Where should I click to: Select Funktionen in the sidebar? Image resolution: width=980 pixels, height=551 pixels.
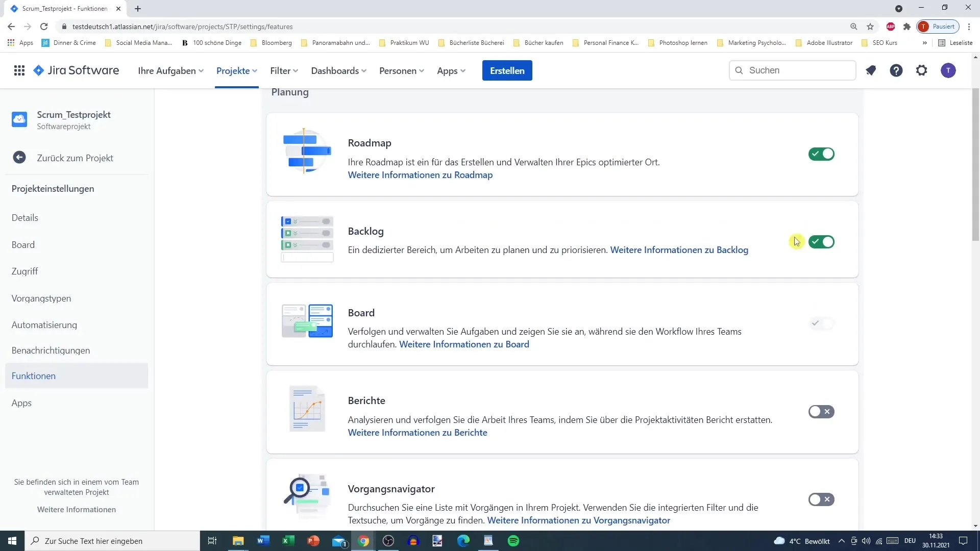click(34, 375)
